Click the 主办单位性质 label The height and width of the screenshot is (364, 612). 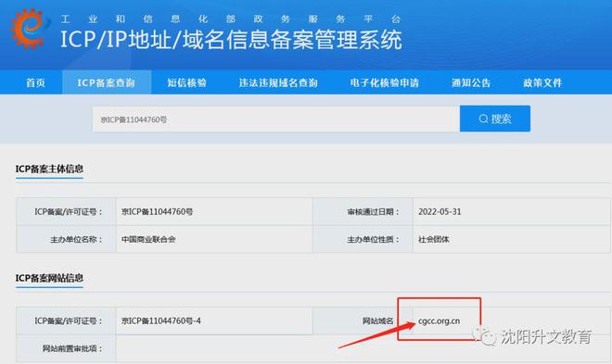[x=374, y=239]
